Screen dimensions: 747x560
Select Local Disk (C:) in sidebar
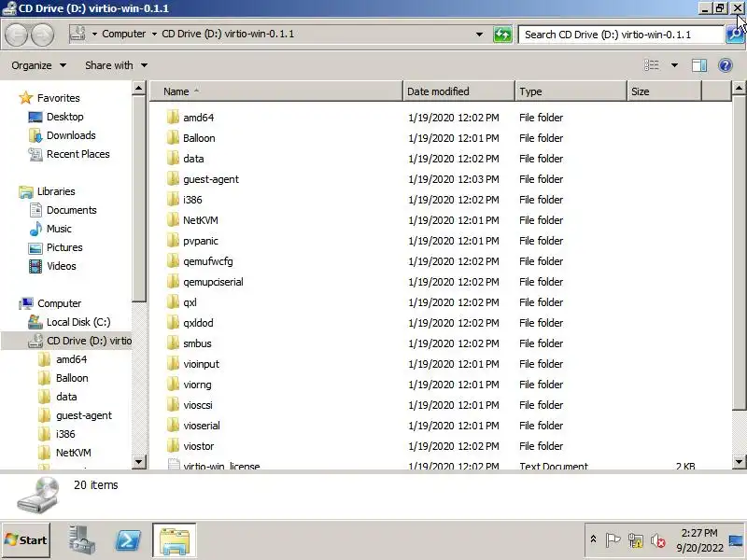point(69,322)
